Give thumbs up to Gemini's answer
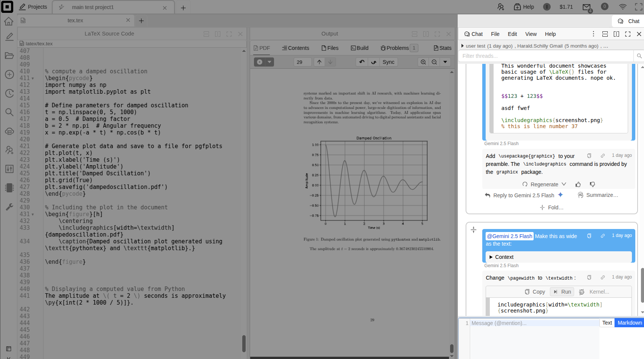The height and width of the screenshot is (359, 644). [578, 184]
